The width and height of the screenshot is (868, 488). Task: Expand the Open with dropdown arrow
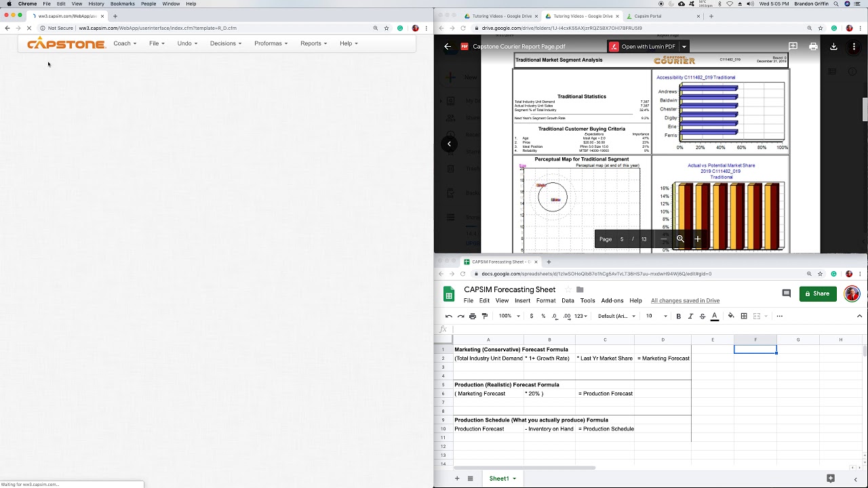[684, 46]
